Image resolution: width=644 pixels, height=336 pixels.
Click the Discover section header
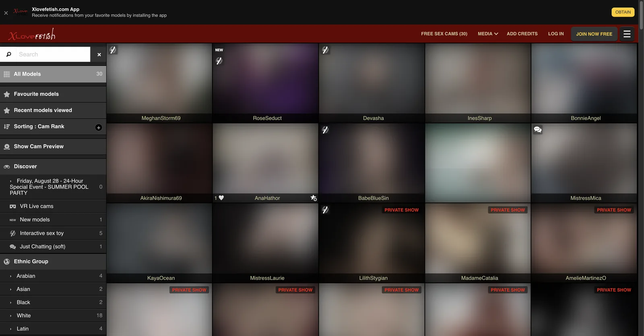coord(53,166)
